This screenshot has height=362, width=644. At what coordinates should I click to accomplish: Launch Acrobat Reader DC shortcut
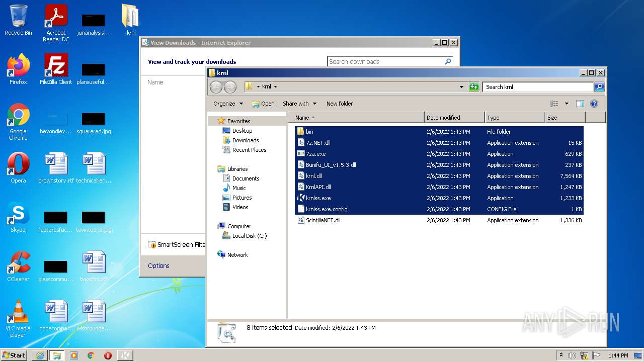pos(56,23)
